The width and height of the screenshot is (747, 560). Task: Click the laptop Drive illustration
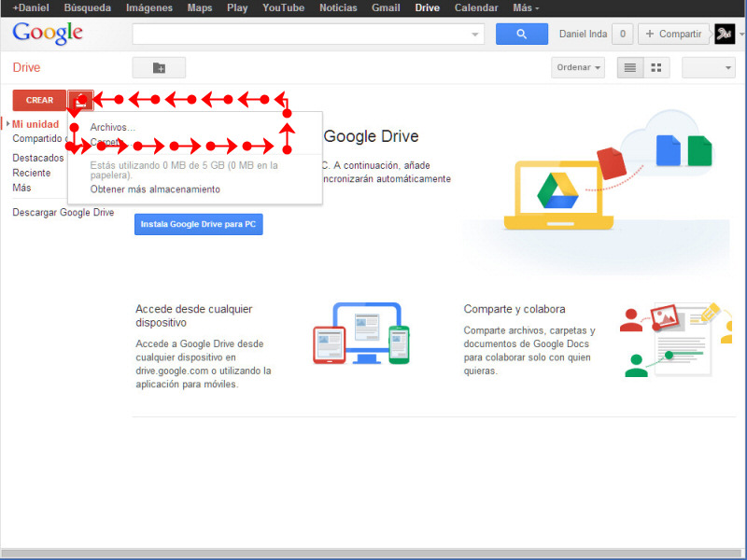pos(558,195)
